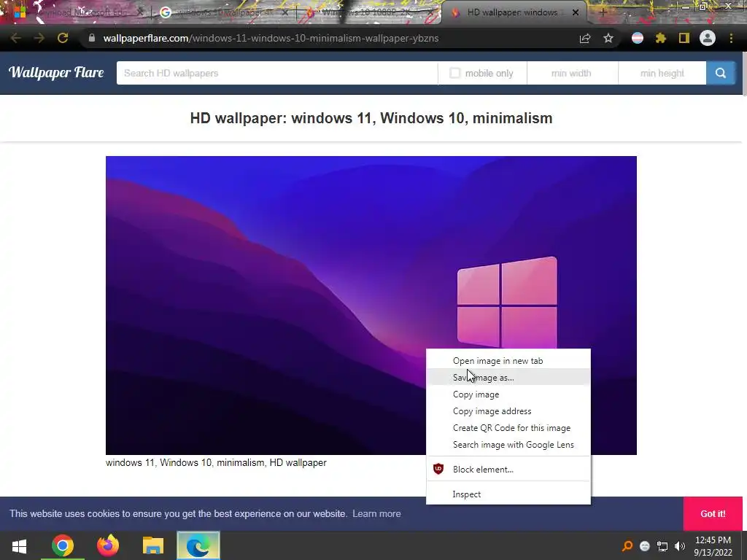Click the browser forward arrow

click(39, 38)
